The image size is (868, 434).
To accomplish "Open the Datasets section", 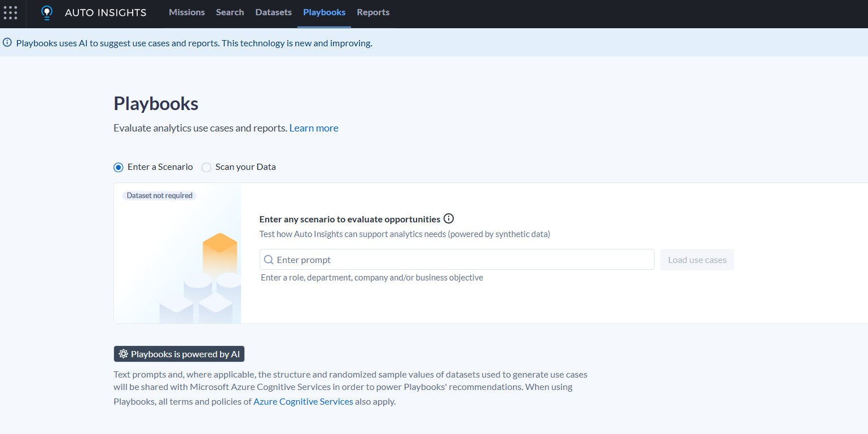I will coord(273,12).
